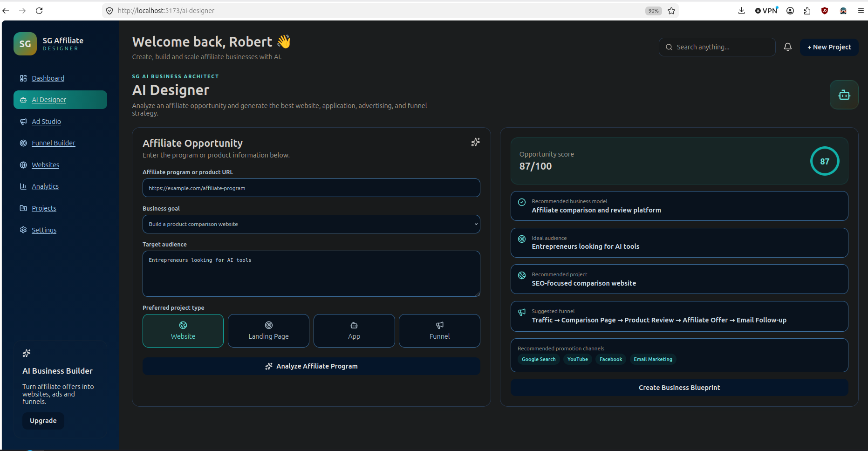Click the Recommended business model card
The height and width of the screenshot is (451, 868).
click(679, 206)
